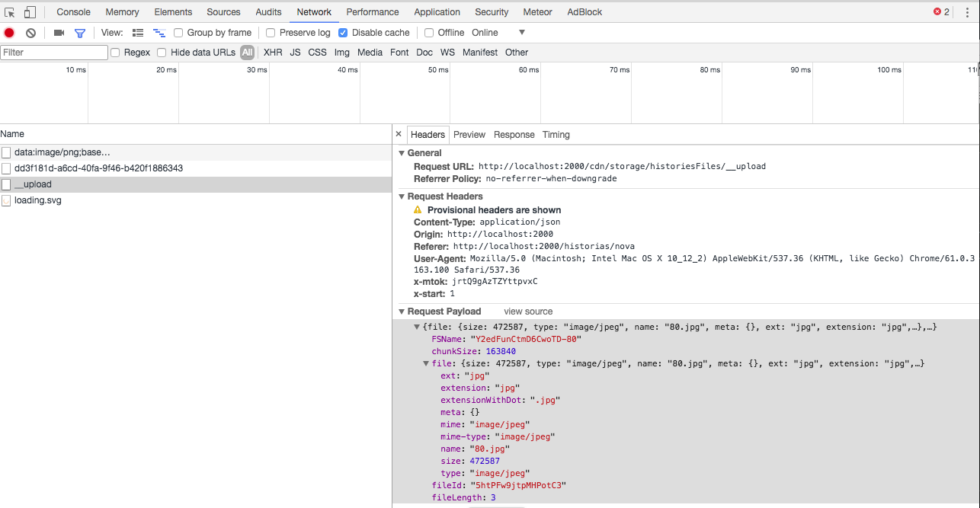This screenshot has width=980, height=508.
Task: Use large request rows view icon
Action: [x=137, y=32]
